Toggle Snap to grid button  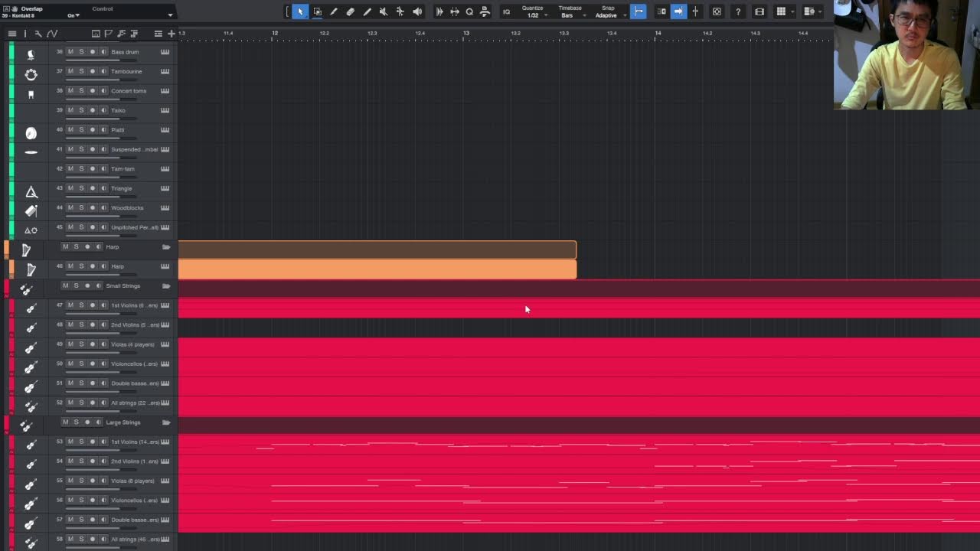click(638, 11)
